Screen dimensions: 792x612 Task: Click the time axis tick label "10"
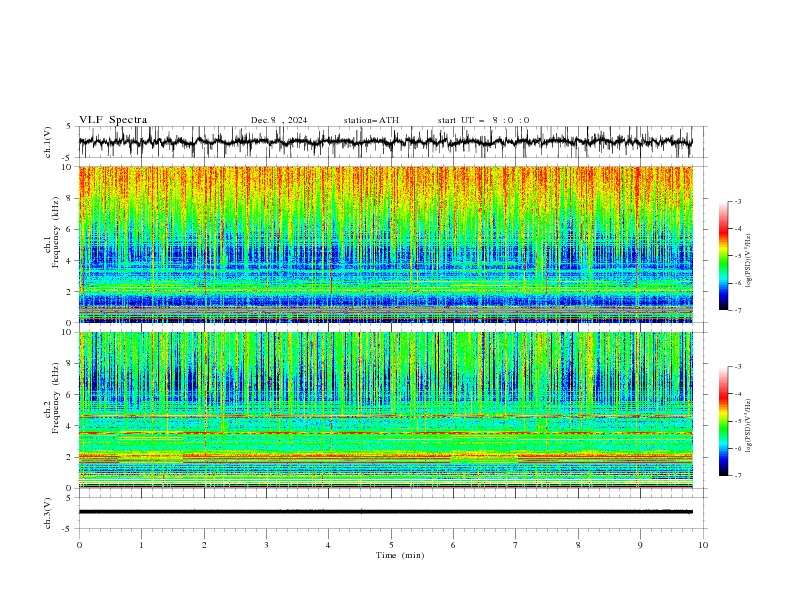[x=703, y=545]
